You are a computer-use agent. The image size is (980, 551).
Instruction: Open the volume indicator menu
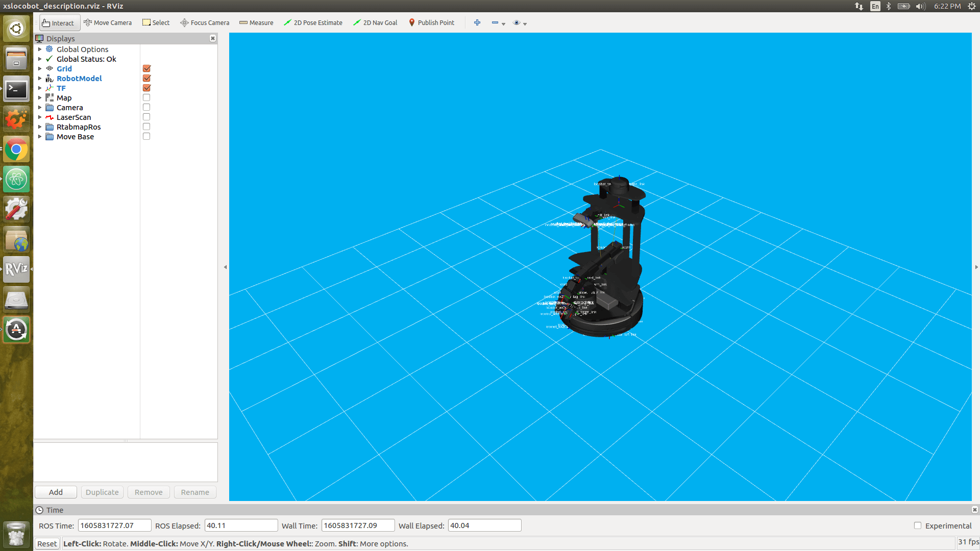pyautogui.click(x=921, y=6)
